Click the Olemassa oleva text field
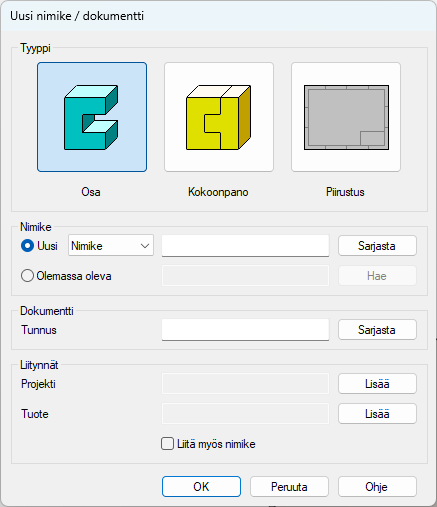 click(245, 276)
